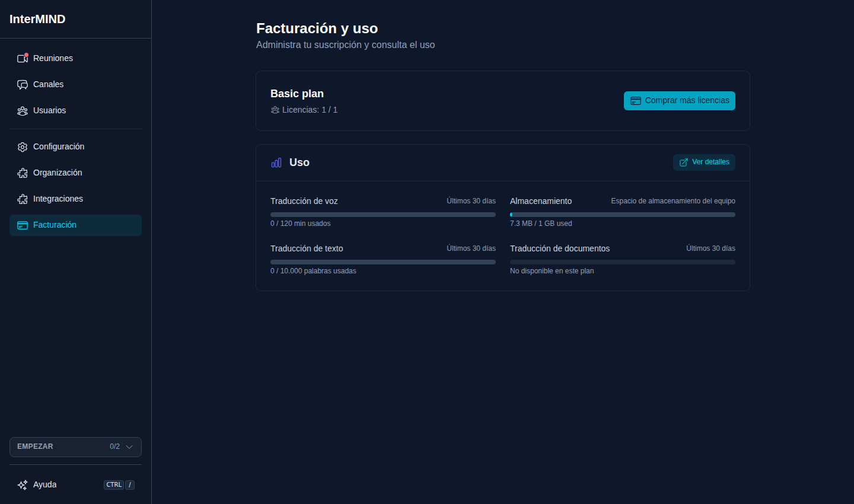
Task: Click the Canales chat bubble icon
Action: (x=23, y=84)
